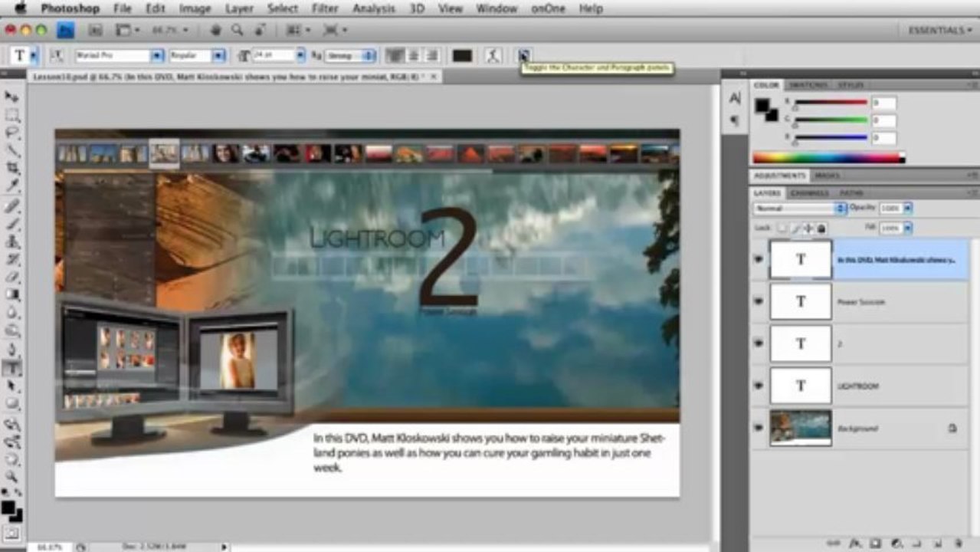
Task: Toggle lock image pixels
Action: 796,228
